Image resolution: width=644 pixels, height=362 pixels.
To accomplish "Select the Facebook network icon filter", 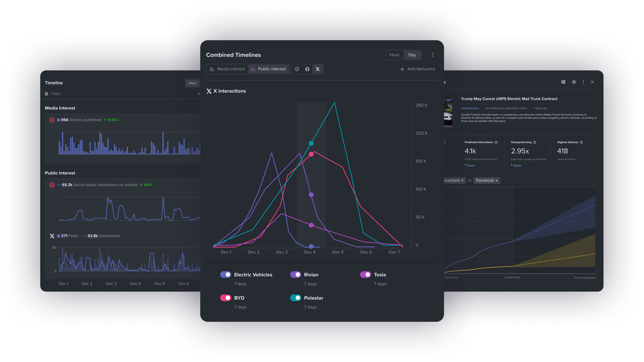I will click(x=307, y=69).
